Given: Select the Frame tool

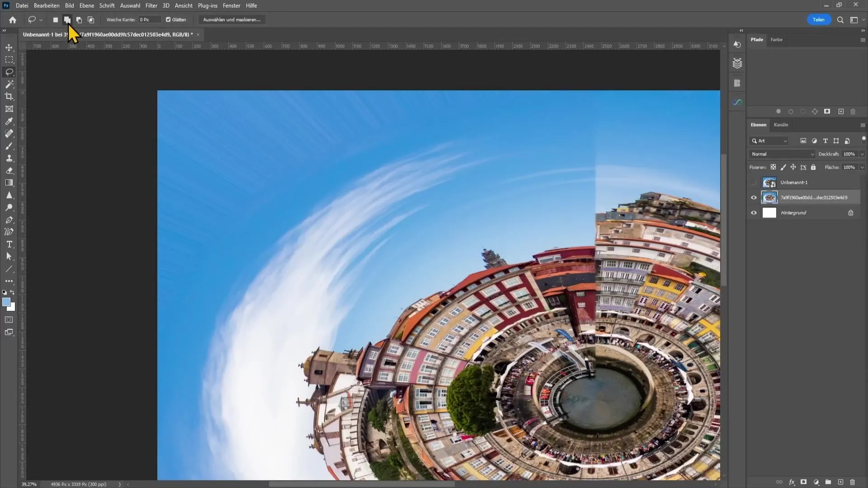Looking at the screenshot, I should click(9, 109).
